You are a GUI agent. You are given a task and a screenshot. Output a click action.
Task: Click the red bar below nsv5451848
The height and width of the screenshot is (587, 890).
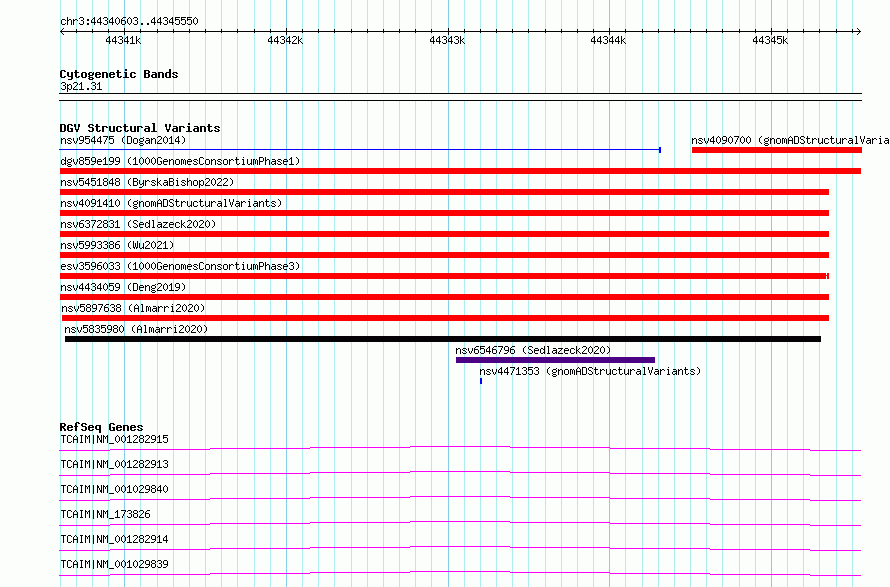[444, 192]
